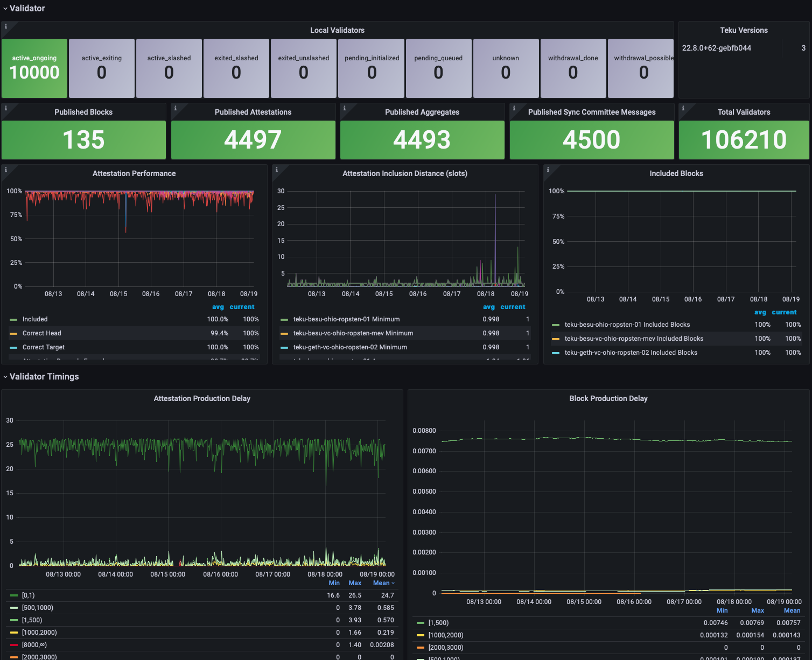The image size is (812, 660).
Task: Click the Published Aggregates info icon
Action: [x=345, y=108]
